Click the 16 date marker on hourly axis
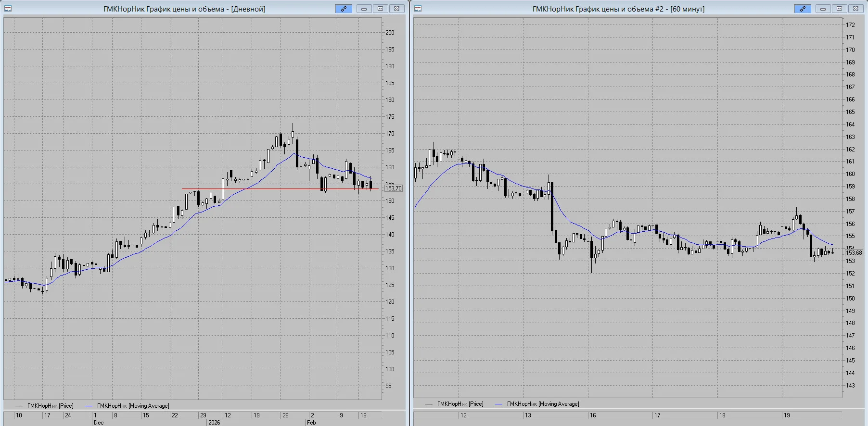Screen dimensions: 868x426 pyautogui.click(x=593, y=415)
